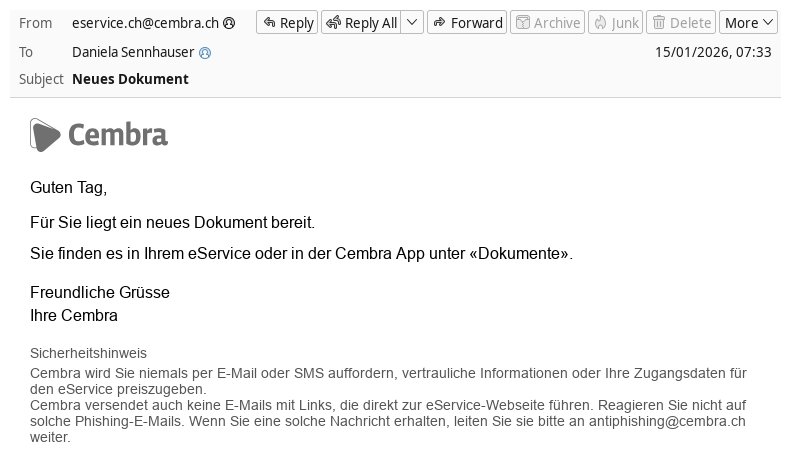Image resolution: width=791 pixels, height=454 pixels.
Task: Click the Reply arrow icon
Action: coord(269,23)
